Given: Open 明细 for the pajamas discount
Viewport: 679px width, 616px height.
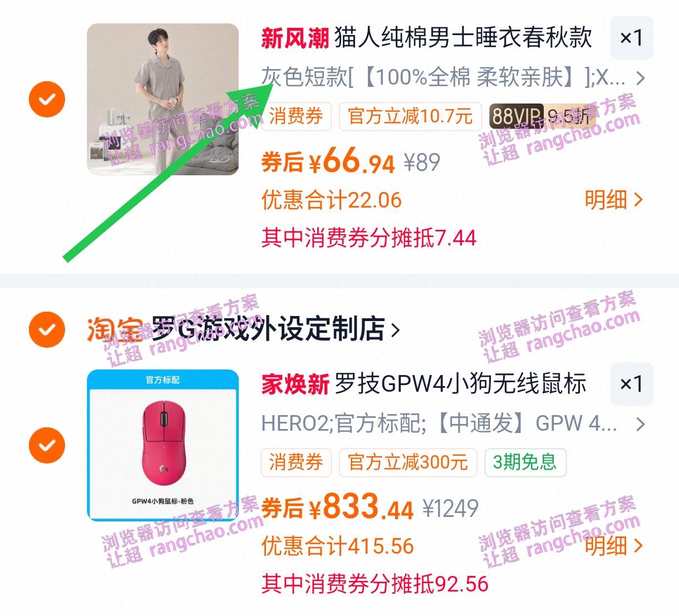Looking at the screenshot, I should coord(614,200).
